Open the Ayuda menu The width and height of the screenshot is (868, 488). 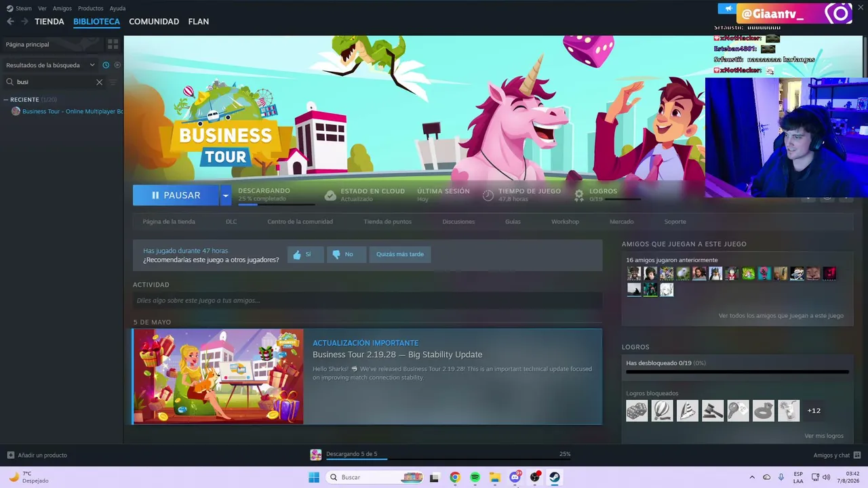click(x=118, y=8)
